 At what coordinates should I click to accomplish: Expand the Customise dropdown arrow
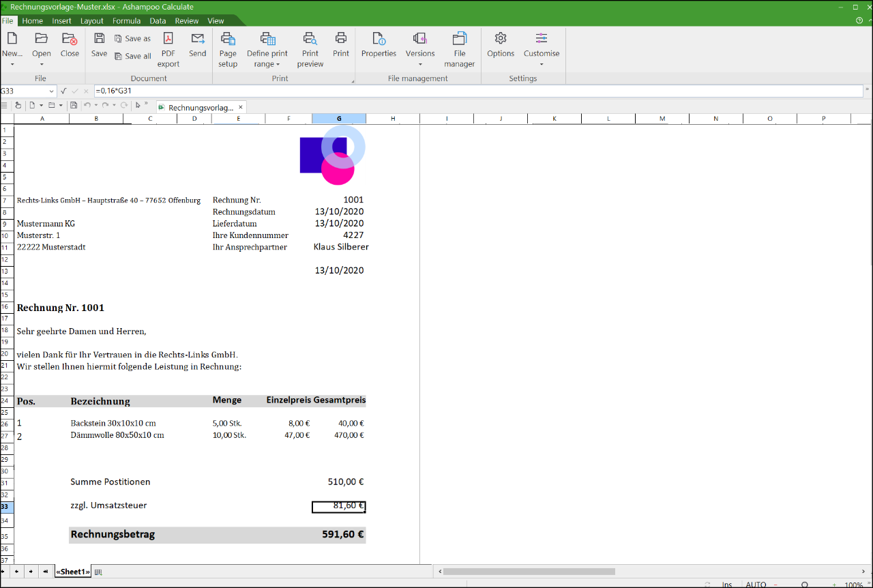pos(542,64)
